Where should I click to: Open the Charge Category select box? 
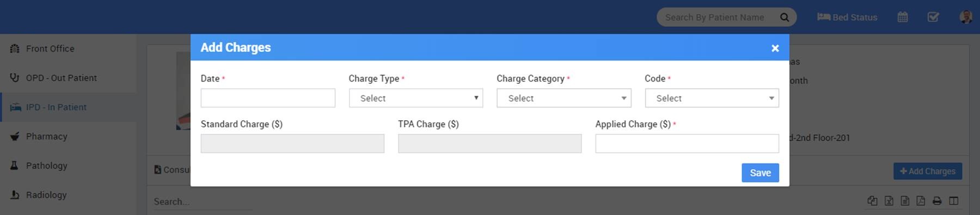564,98
